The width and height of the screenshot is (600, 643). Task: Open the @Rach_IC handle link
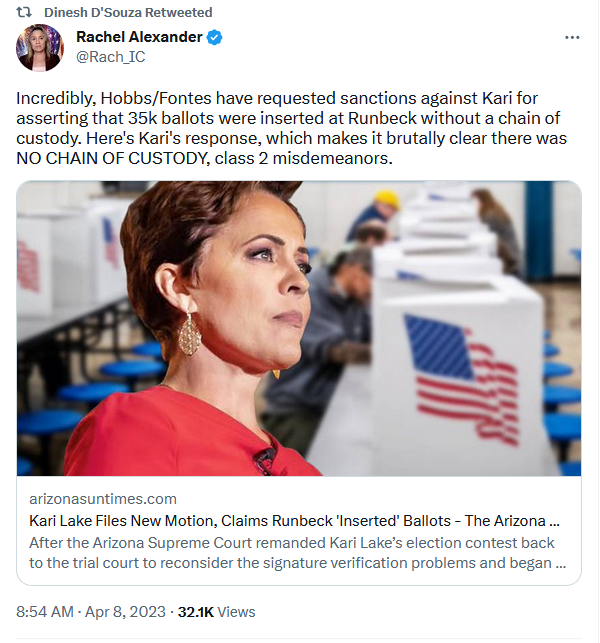pos(111,57)
